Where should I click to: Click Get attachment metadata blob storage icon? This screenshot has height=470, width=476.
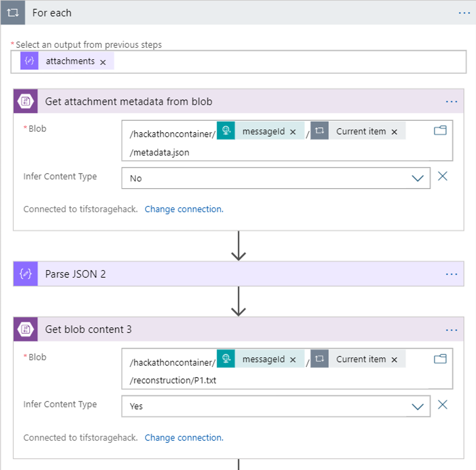point(25,101)
